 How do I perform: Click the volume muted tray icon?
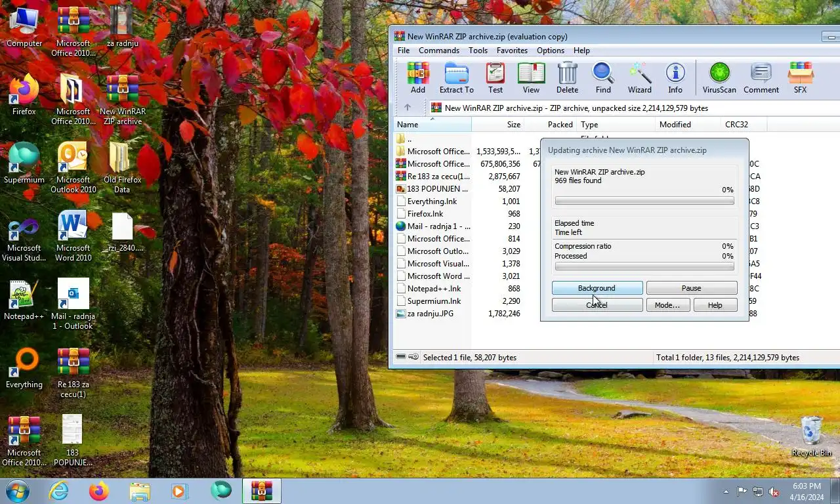(x=774, y=492)
